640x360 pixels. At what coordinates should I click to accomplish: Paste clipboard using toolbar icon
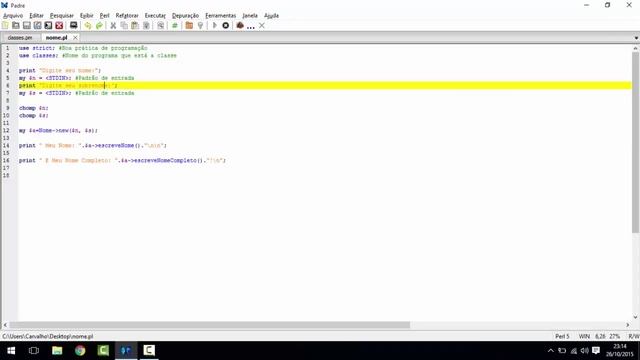(x=135, y=25)
